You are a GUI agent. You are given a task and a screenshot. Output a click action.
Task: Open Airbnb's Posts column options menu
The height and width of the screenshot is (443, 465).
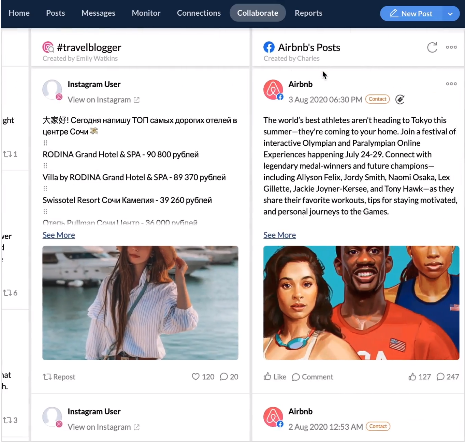click(x=451, y=47)
